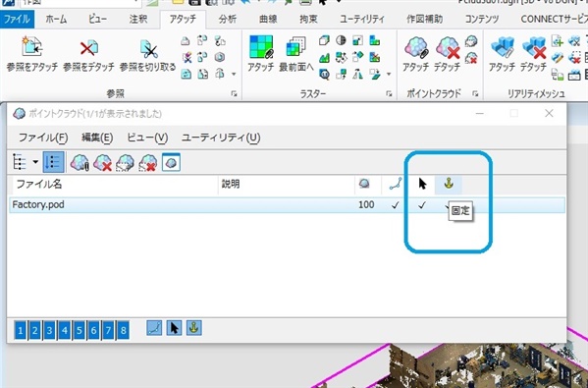
Task: Open the ビュー(V) menu in point cloud dialog
Action: click(147, 138)
